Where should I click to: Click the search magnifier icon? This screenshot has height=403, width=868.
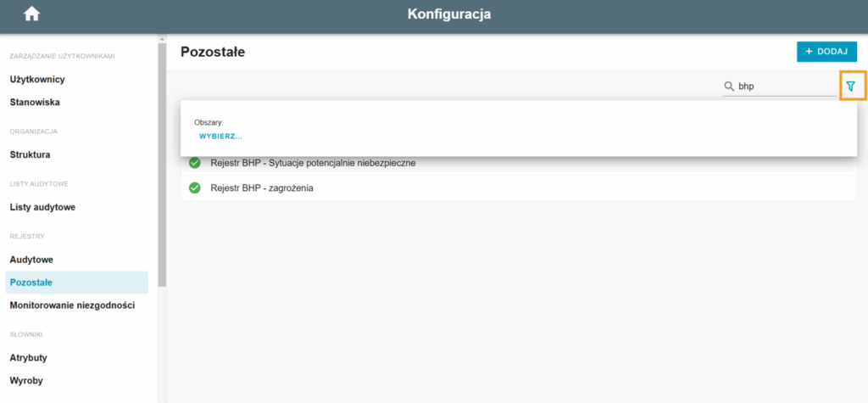pyautogui.click(x=729, y=87)
